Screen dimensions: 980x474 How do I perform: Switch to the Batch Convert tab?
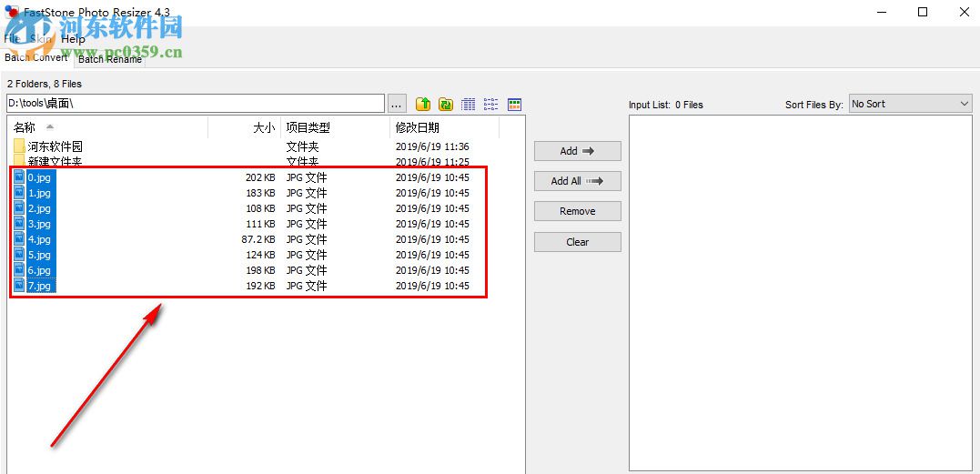(36, 57)
